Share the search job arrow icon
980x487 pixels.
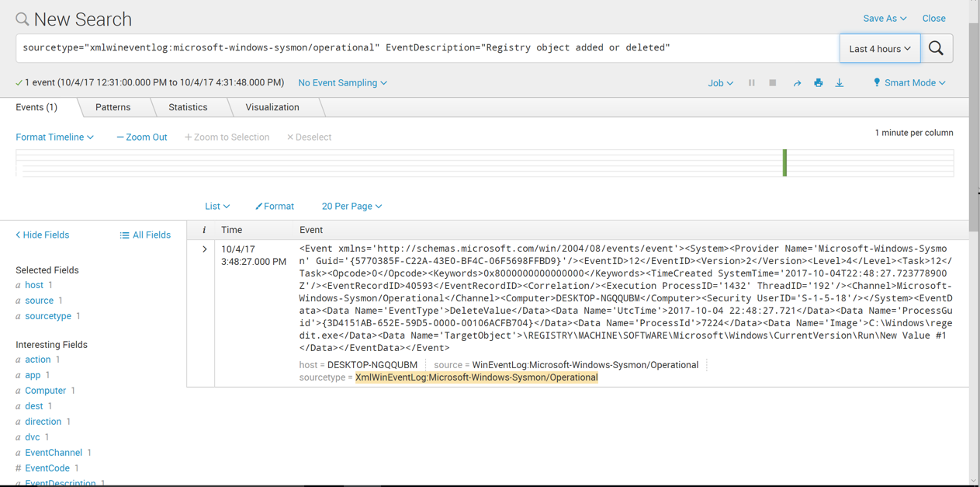[797, 83]
